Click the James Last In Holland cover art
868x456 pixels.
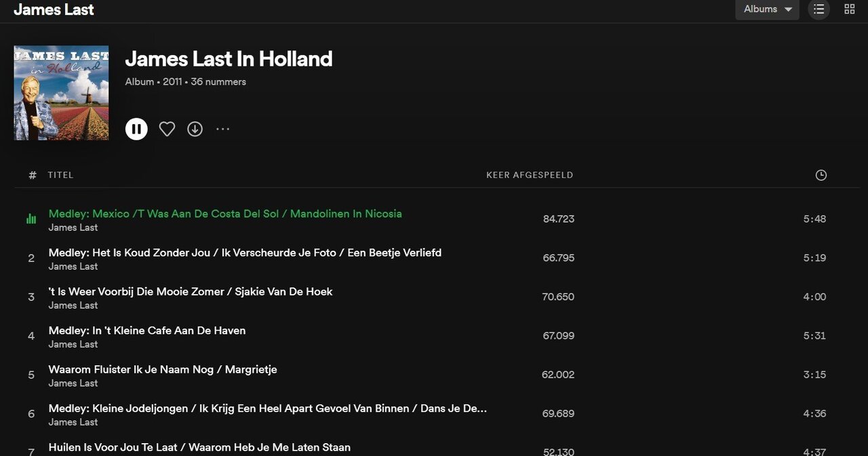point(61,93)
